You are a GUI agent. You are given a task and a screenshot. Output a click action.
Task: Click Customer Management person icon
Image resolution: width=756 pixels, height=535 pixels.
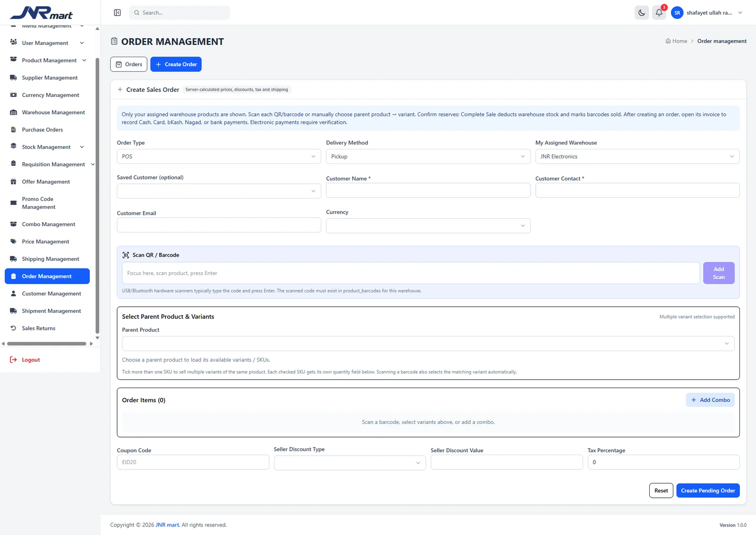pyautogui.click(x=13, y=293)
